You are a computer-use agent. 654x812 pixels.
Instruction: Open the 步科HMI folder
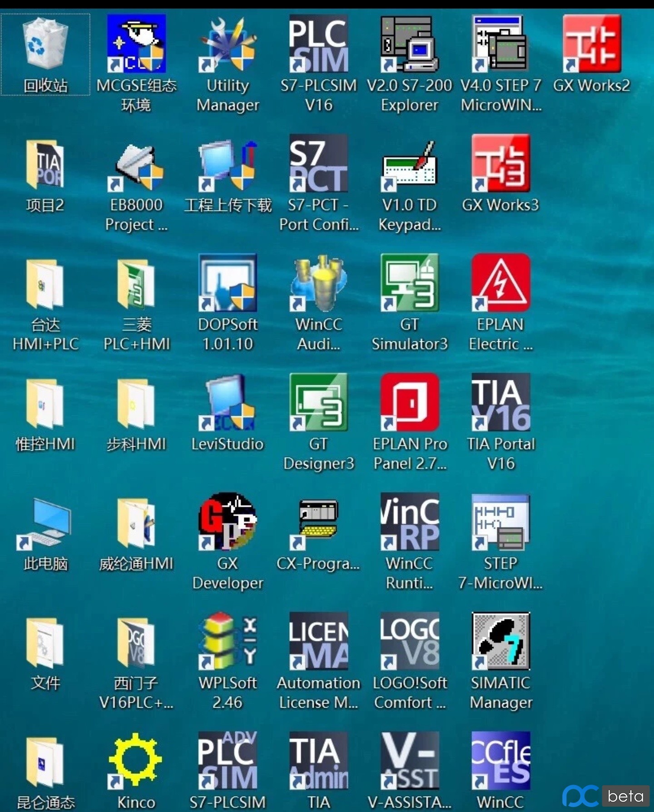pyautogui.click(x=136, y=404)
